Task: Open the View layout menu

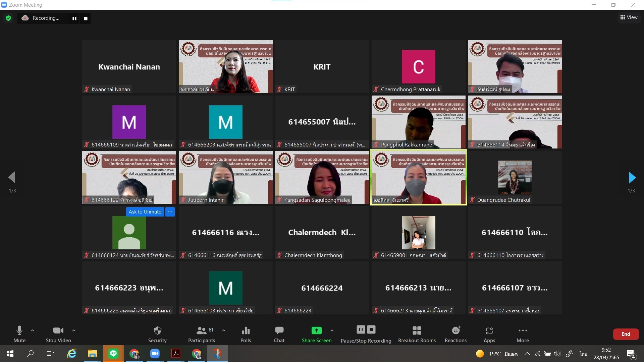Action: click(629, 17)
